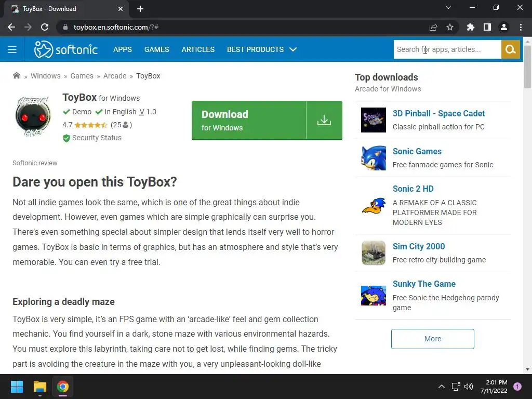Click the browser address bar URL
Viewport: 532px width, 399px height.
coord(116,27)
